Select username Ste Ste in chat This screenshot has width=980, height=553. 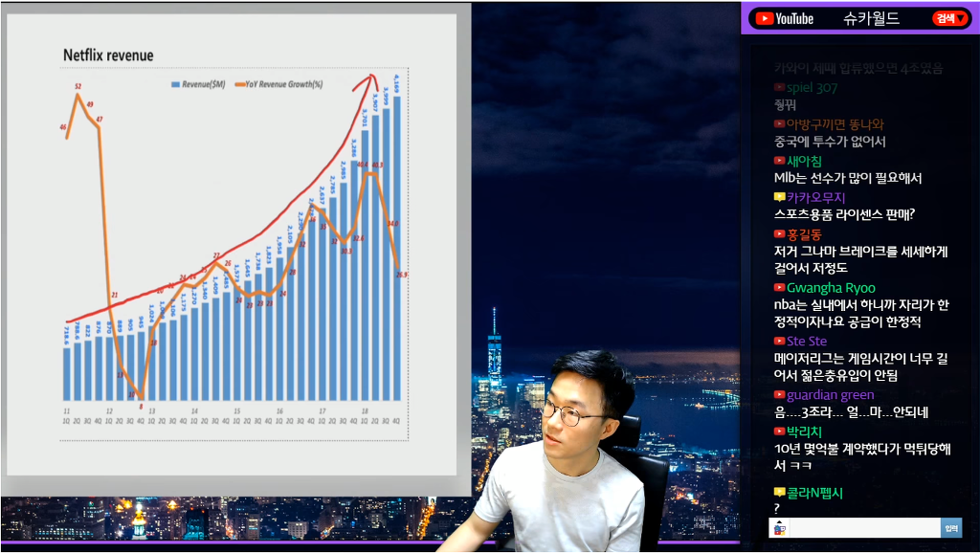tap(806, 342)
